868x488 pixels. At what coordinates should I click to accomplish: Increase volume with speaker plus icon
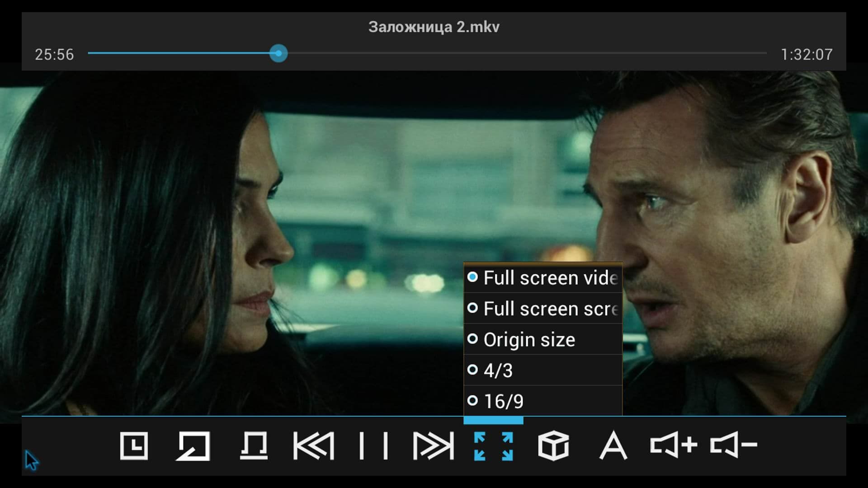673,445
